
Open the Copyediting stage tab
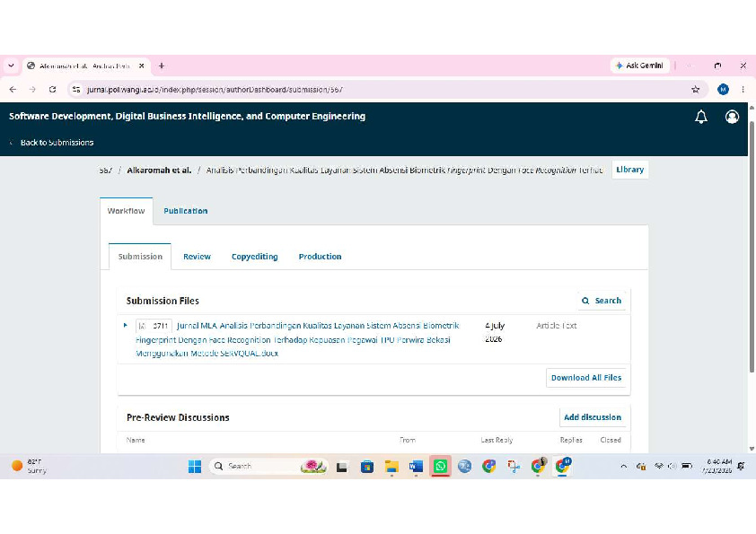point(255,257)
